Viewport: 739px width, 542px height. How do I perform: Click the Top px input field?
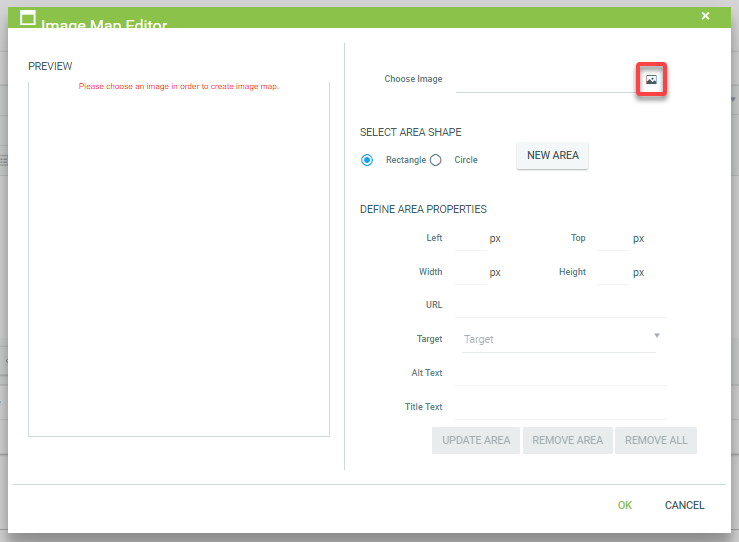612,239
